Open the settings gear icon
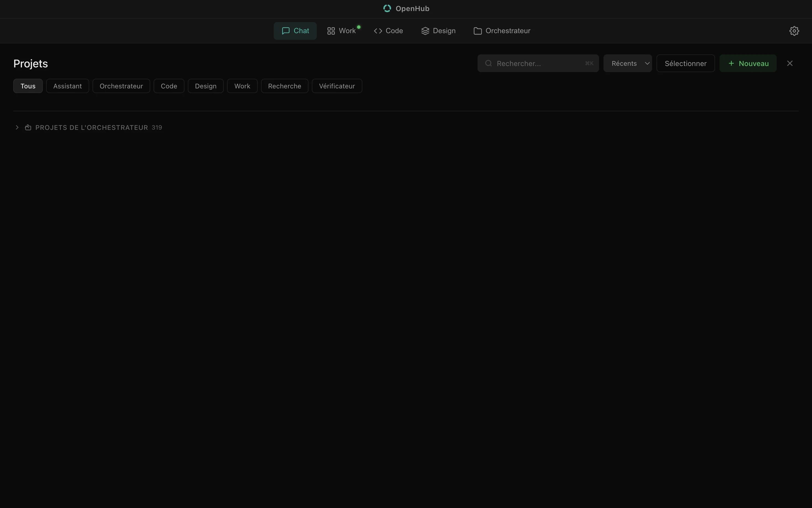The width and height of the screenshot is (812, 508). (794, 31)
